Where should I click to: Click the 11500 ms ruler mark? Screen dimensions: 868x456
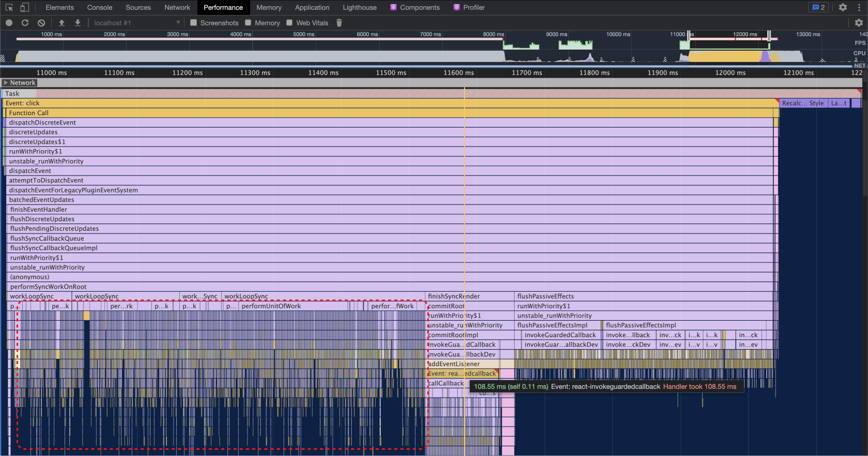tap(391, 73)
